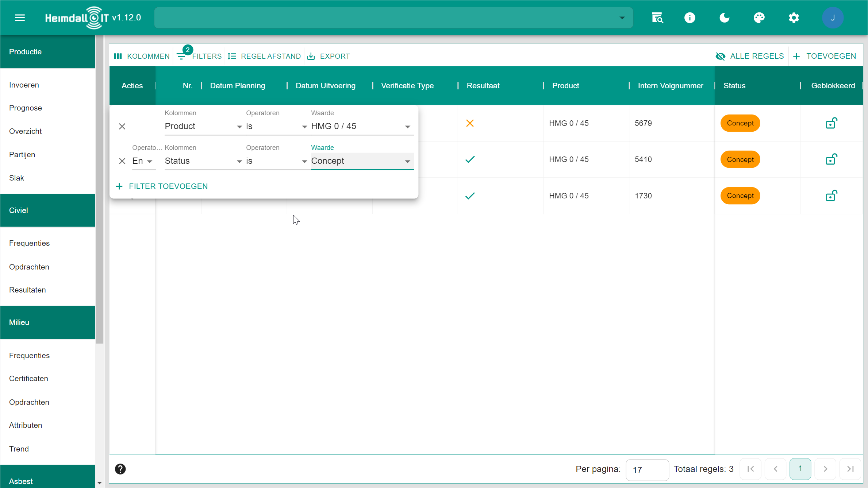Collapse the Milieu section header
The height and width of the screenshot is (488, 868).
(47, 322)
